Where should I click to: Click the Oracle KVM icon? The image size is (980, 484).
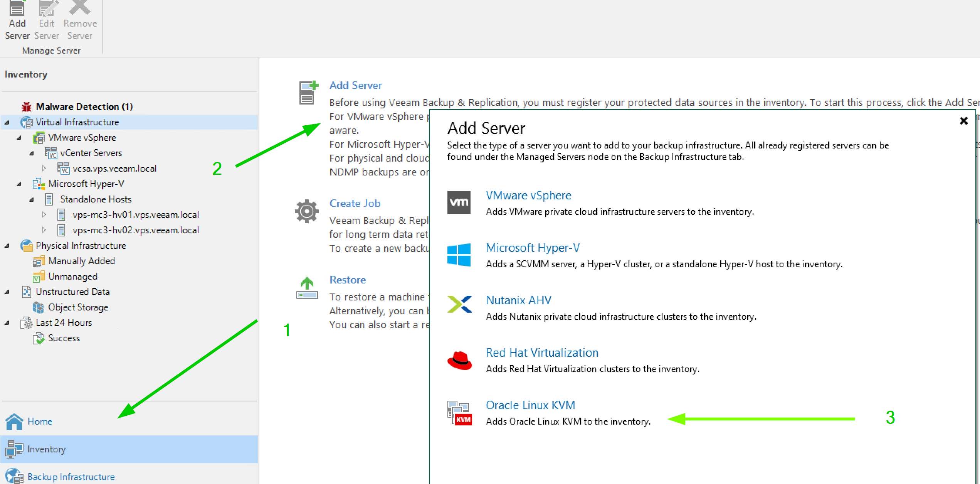pyautogui.click(x=459, y=413)
